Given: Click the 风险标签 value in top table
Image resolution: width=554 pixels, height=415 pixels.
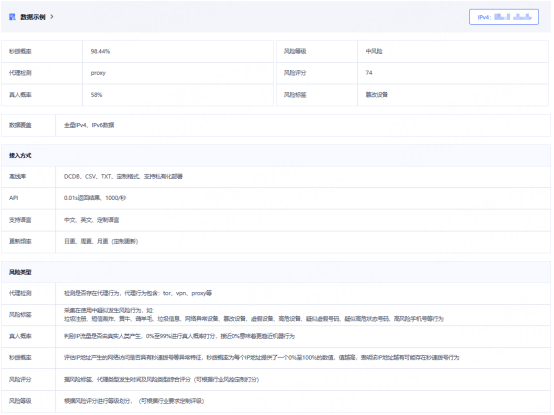Looking at the screenshot, I should pyautogui.click(x=453, y=95).
